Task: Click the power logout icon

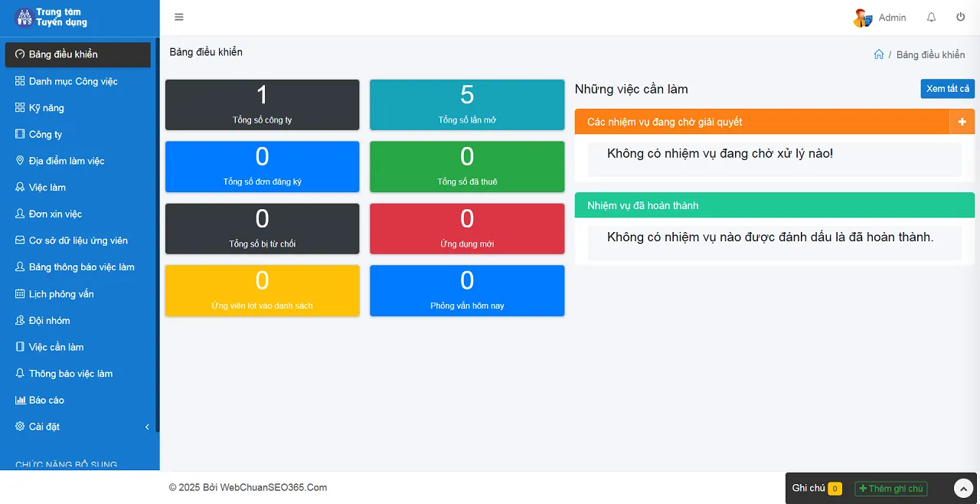Action: click(x=960, y=18)
